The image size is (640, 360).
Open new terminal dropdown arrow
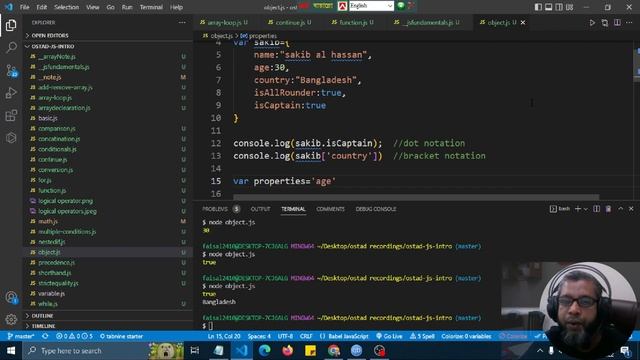click(x=586, y=209)
